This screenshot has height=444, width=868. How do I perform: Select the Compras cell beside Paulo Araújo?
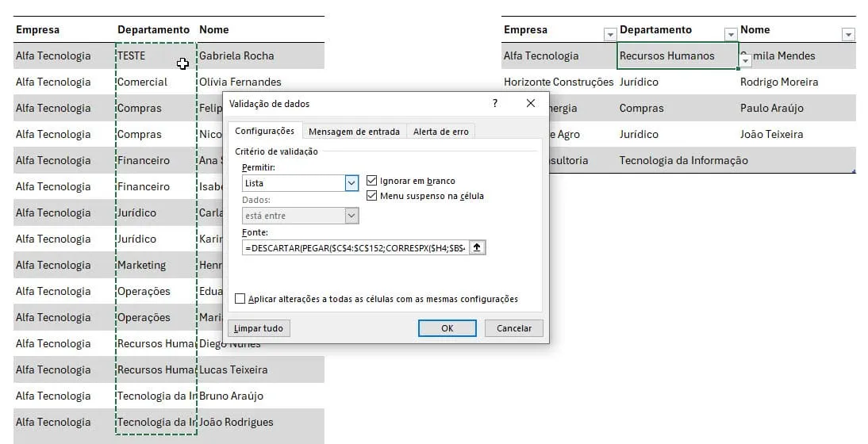(x=678, y=108)
